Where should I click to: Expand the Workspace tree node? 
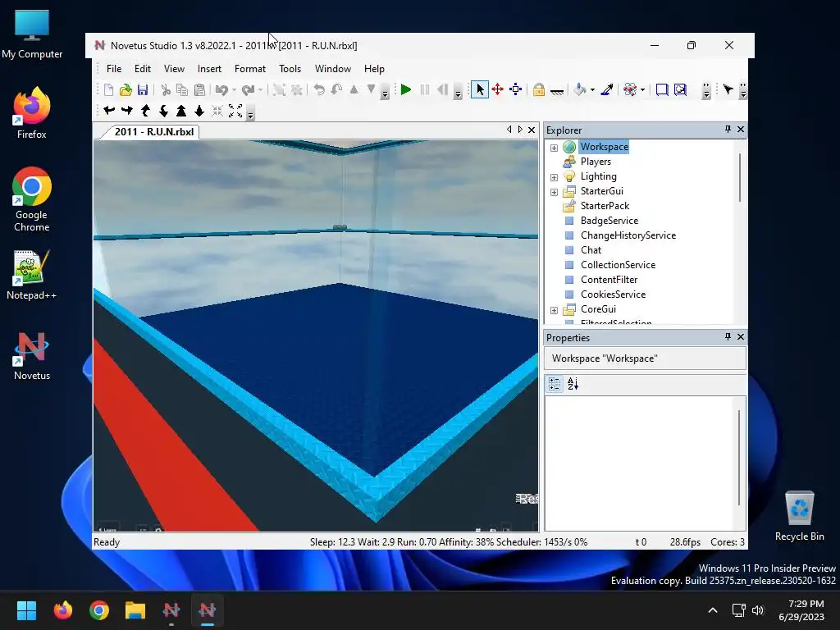click(554, 148)
